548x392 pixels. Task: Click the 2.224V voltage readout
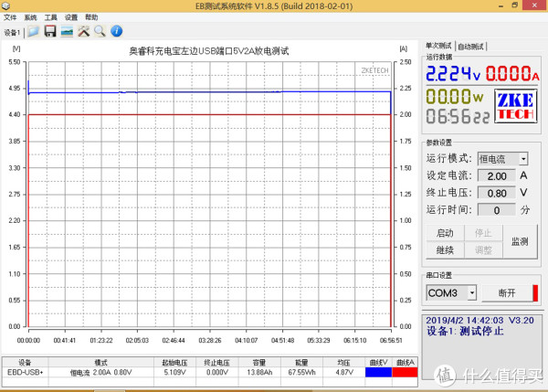pos(453,73)
